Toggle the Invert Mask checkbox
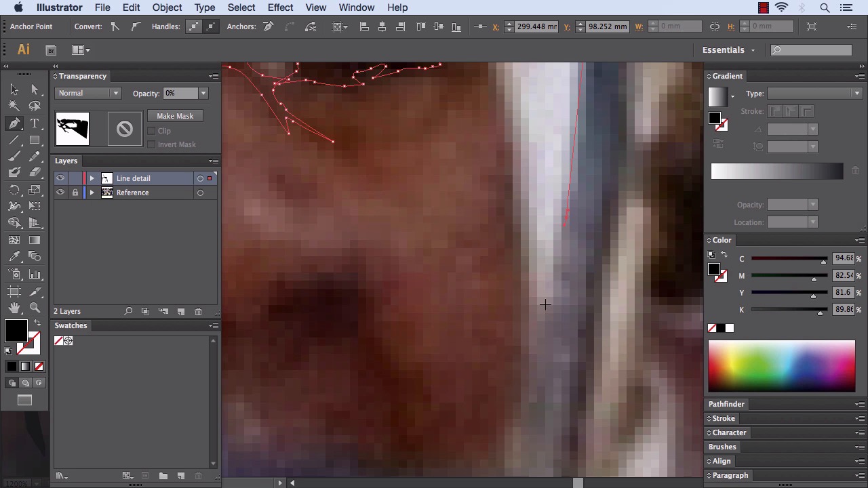The image size is (868, 488). (x=151, y=144)
